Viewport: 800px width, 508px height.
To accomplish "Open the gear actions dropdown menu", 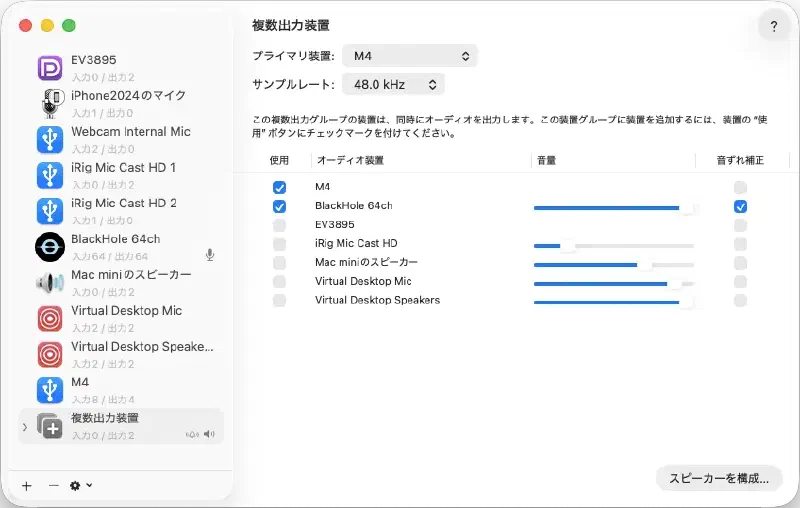I will [x=81, y=486].
